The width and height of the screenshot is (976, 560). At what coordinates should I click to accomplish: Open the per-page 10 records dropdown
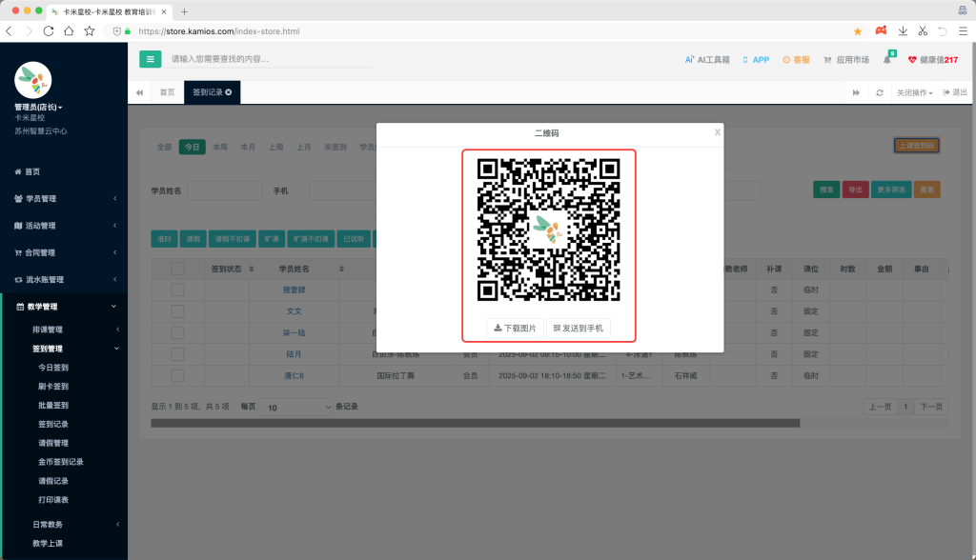(296, 407)
